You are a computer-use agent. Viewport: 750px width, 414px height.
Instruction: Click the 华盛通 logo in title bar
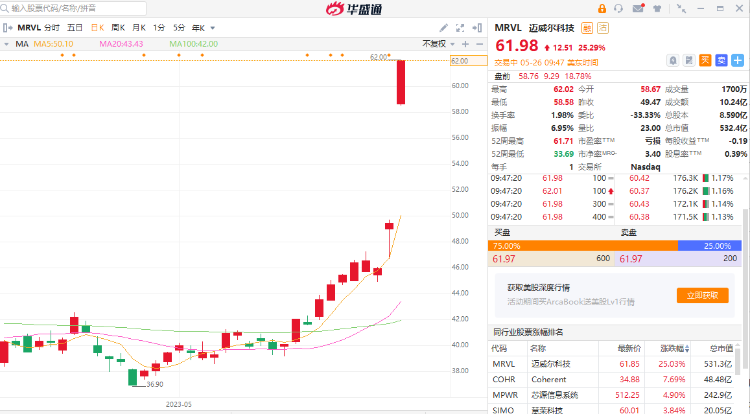[354, 9]
